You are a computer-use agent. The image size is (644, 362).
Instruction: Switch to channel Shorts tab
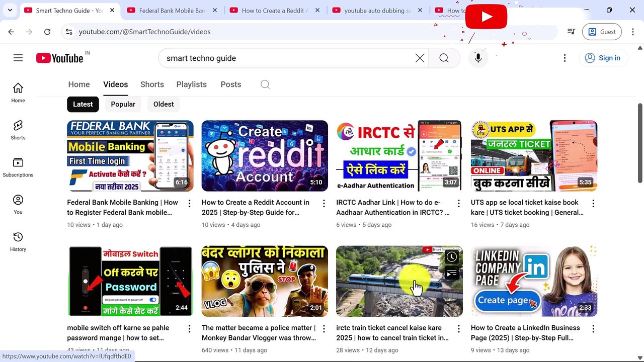click(x=152, y=84)
